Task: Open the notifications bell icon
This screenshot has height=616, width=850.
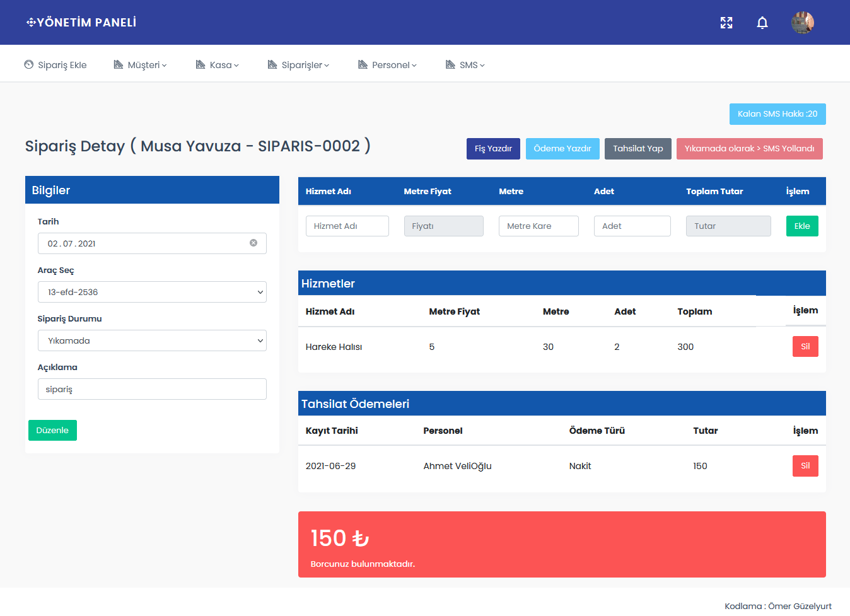Action: tap(762, 23)
